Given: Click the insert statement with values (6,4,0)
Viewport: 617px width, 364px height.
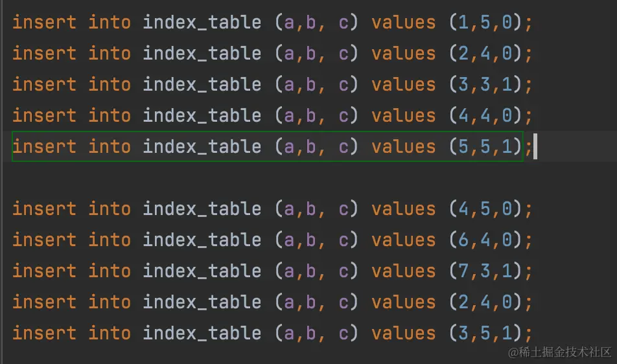Looking at the screenshot, I should [272, 240].
